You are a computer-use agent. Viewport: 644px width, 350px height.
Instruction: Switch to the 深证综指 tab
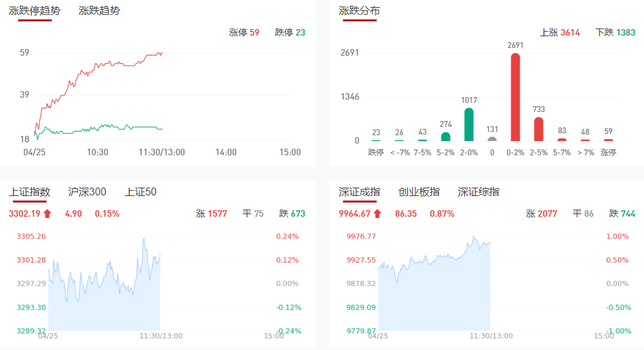(478, 191)
